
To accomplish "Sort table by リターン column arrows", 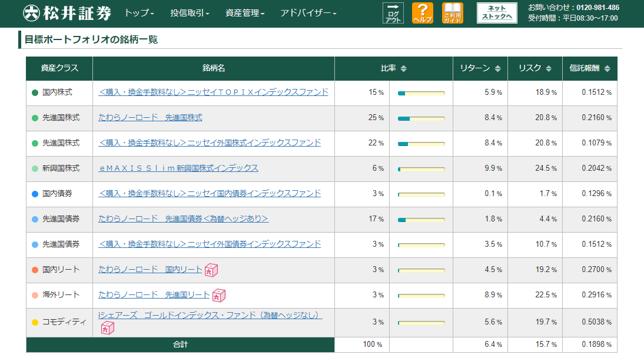I will (x=498, y=68).
